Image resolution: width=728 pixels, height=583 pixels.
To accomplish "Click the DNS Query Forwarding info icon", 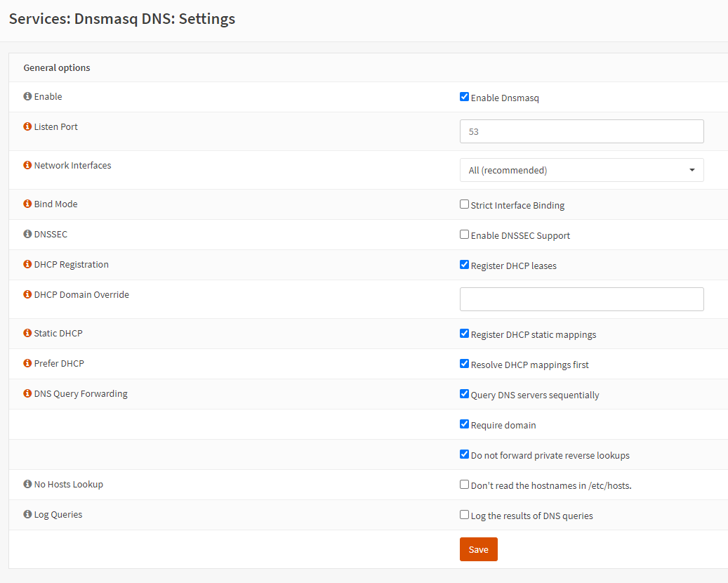I will [27, 393].
